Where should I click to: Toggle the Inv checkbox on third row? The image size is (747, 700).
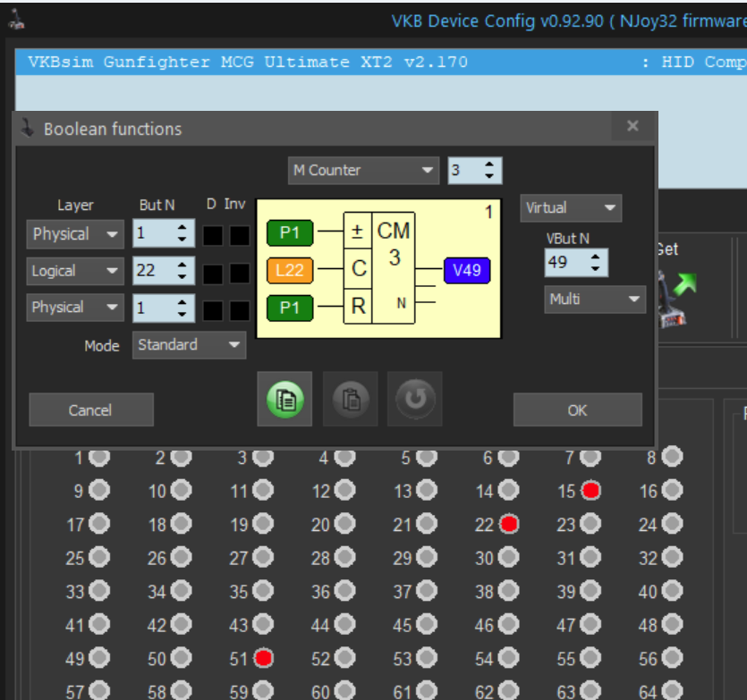point(240,310)
